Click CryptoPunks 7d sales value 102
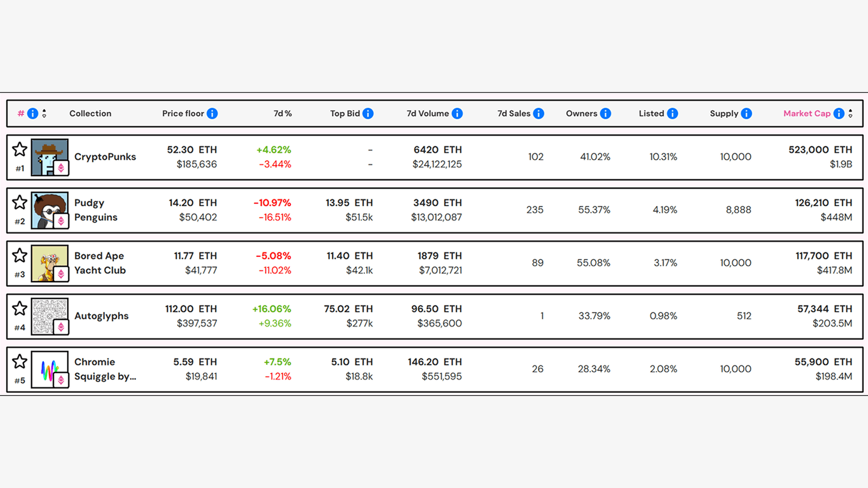 [536, 157]
